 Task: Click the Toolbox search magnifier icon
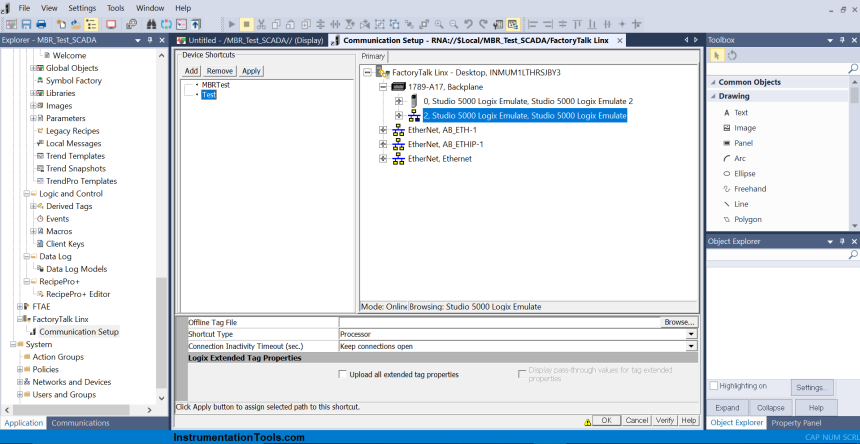point(853,69)
